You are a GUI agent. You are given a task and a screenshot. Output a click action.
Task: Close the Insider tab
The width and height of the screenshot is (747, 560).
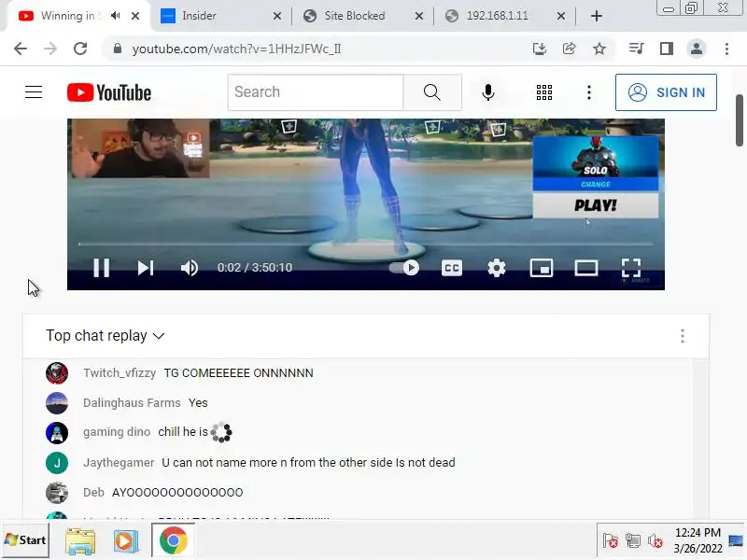tap(277, 16)
